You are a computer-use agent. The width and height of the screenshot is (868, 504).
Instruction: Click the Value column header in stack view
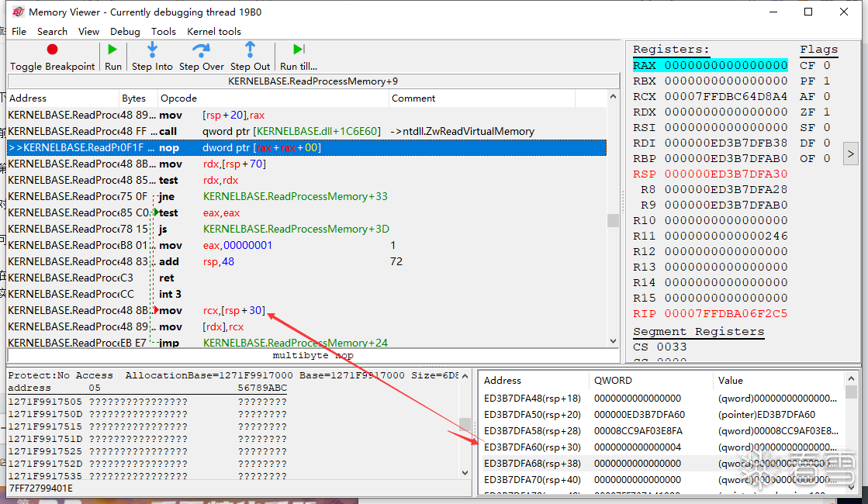[779, 380]
